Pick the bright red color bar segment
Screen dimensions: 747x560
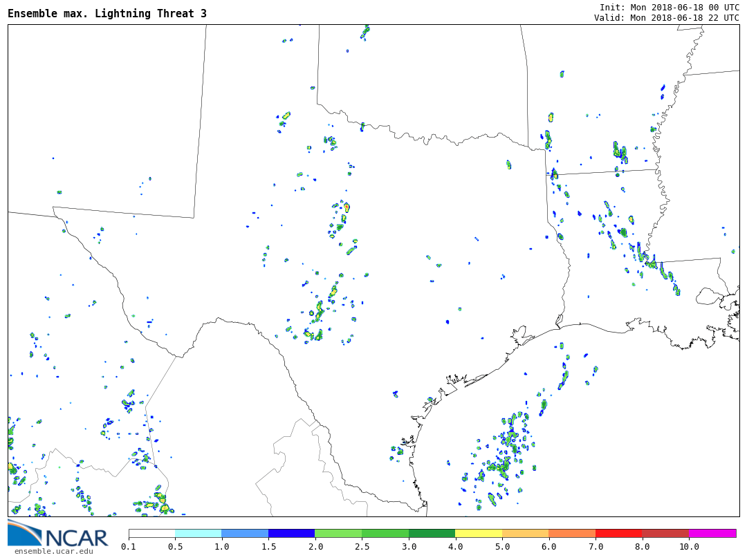tap(618, 533)
